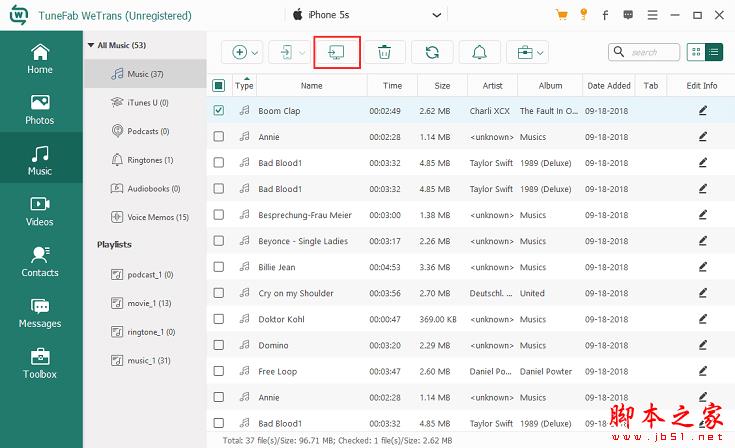Open the shopping cart purchase icon
The image size is (735, 448).
coord(562,15)
